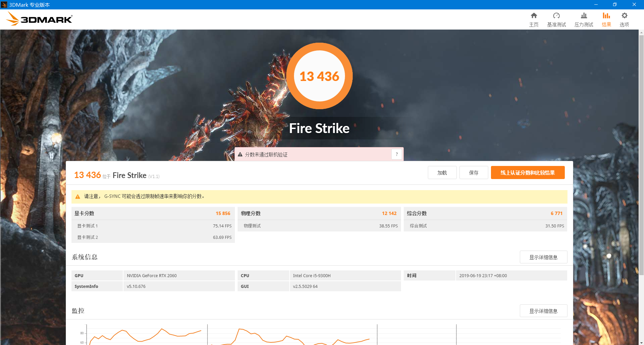Viewport: 644px width, 345px height.
Task: Click the 加载 load button
Action: pos(442,173)
